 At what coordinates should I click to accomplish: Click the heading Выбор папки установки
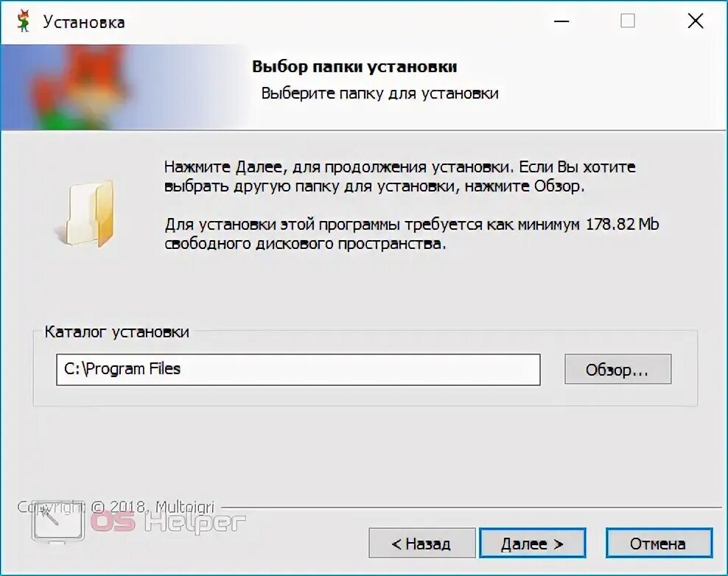354,66
